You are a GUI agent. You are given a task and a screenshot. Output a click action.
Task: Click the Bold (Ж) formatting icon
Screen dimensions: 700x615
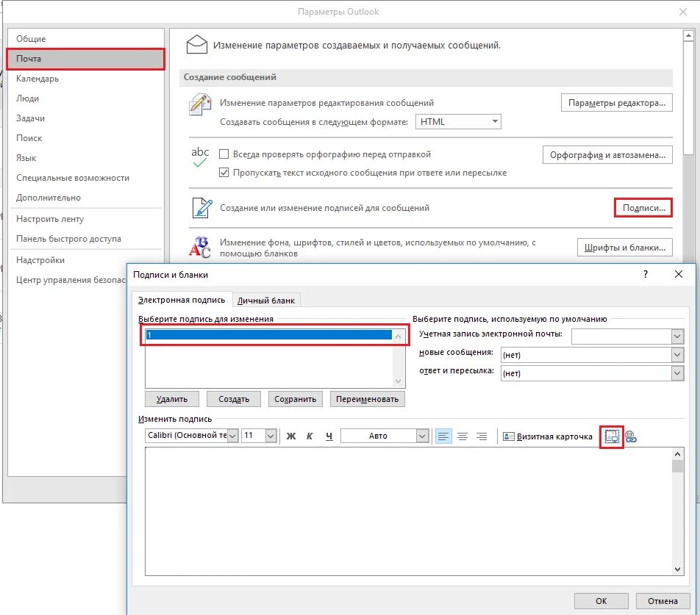pyautogui.click(x=290, y=436)
